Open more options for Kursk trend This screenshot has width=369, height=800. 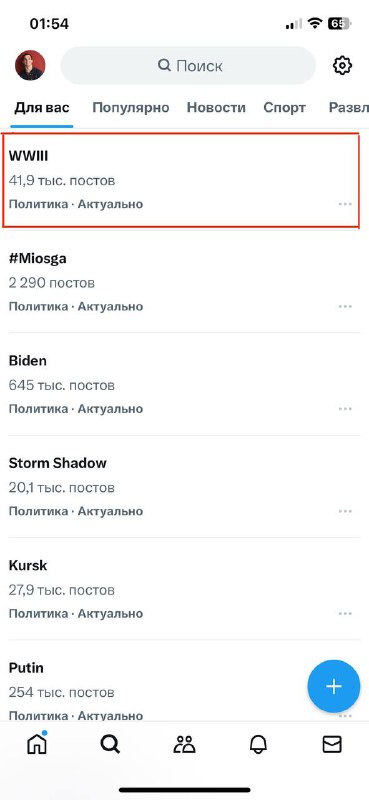pyautogui.click(x=346, y=613)
